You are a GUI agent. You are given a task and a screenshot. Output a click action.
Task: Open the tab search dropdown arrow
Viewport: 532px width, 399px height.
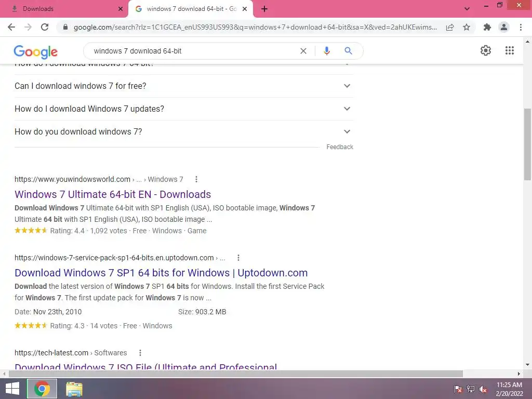coord(467,9)
